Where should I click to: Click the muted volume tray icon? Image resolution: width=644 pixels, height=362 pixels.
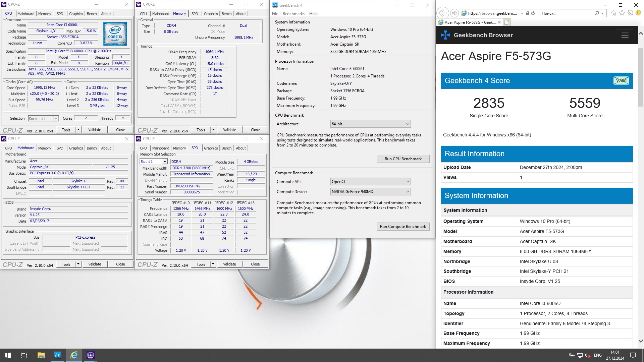coord(588,355)
